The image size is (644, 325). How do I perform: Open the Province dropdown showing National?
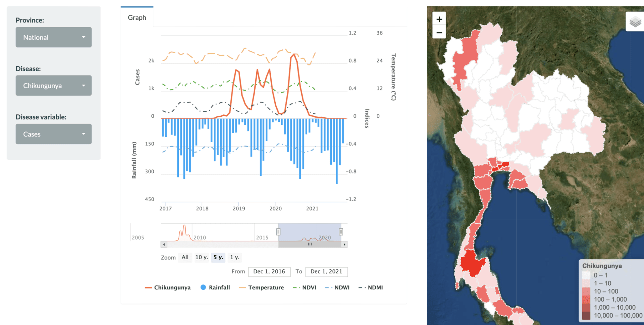pyautogui.click(x=54, y=37)
